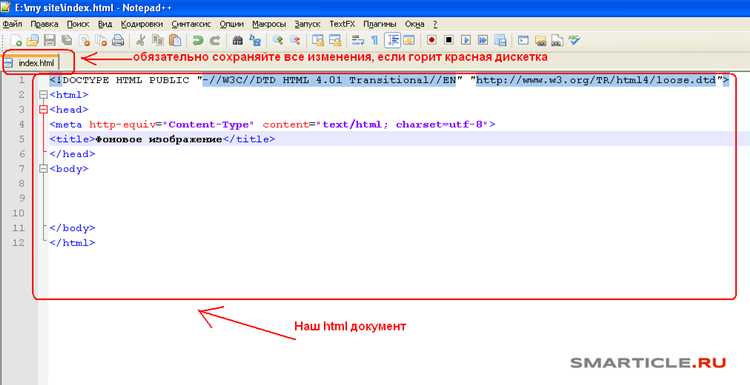The height and width of the screenshot is (385, 750).
Task: Click the New file toolbar icon
Action: coord(16,41)
